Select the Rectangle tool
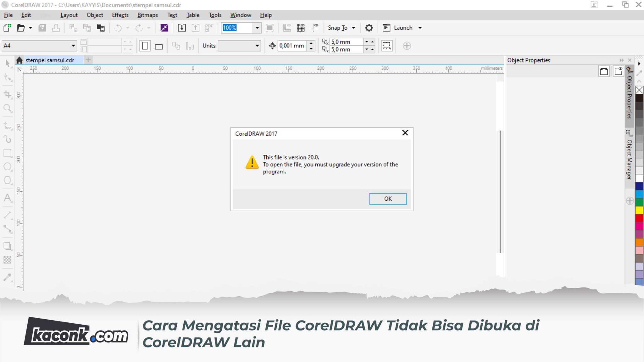The height and width of the screenshot is (362, 644). pos(7,153)
